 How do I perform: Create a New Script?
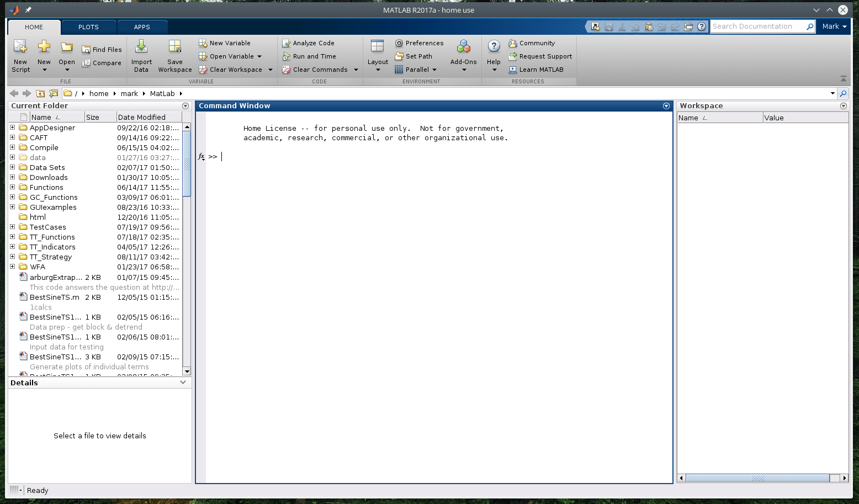pyautogui.click(x=20, y=55)
